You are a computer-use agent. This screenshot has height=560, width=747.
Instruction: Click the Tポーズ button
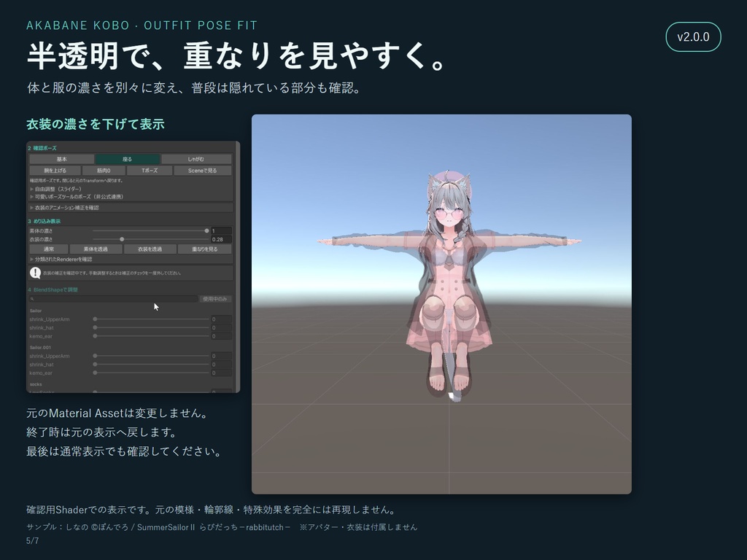coord(150,171)
